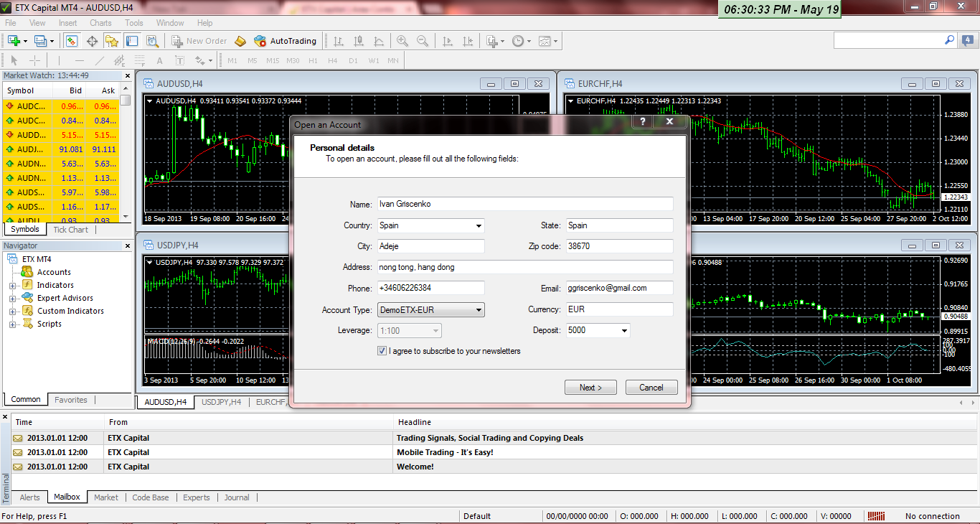Open the Charts menu
The height and width of the screenshot is (524, 980).
100,23
